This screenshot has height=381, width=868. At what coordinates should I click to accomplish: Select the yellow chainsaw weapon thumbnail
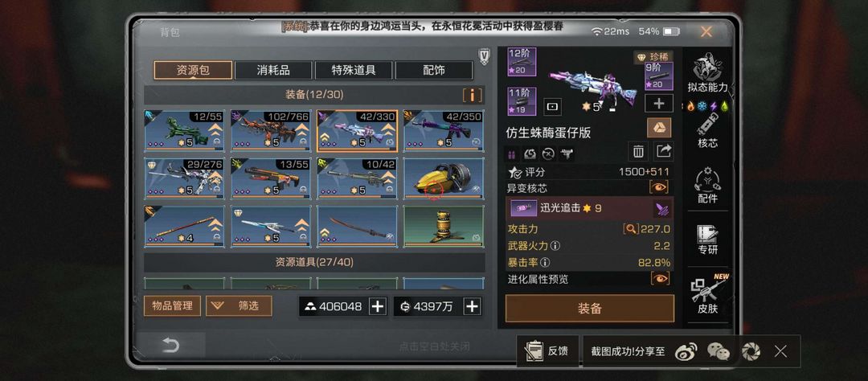point(443,178)
